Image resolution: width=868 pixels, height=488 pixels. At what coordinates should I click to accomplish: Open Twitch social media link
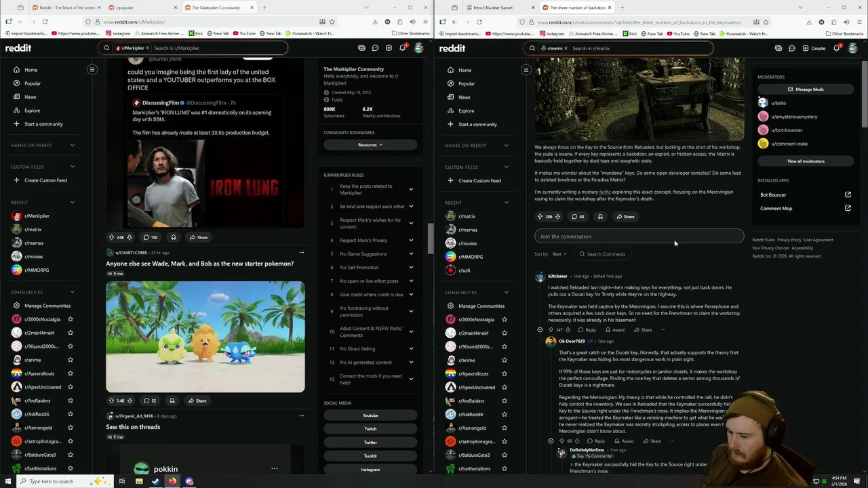(370, 428)
